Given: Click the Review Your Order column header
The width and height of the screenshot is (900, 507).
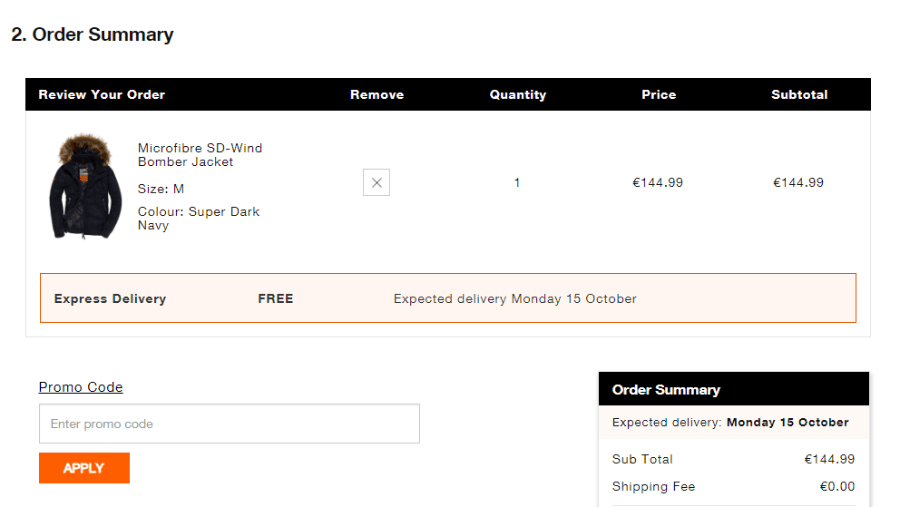Looking at the screenshot, I should 102,95.
